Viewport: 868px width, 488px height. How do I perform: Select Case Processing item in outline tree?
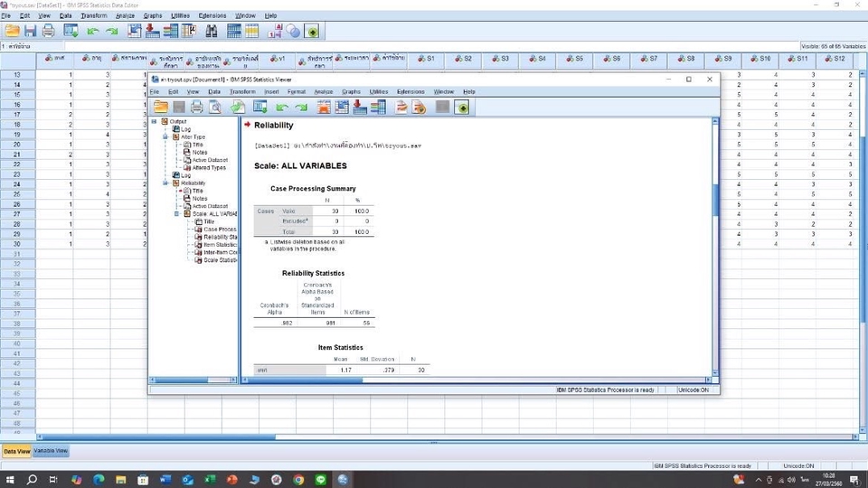(220, 229)
